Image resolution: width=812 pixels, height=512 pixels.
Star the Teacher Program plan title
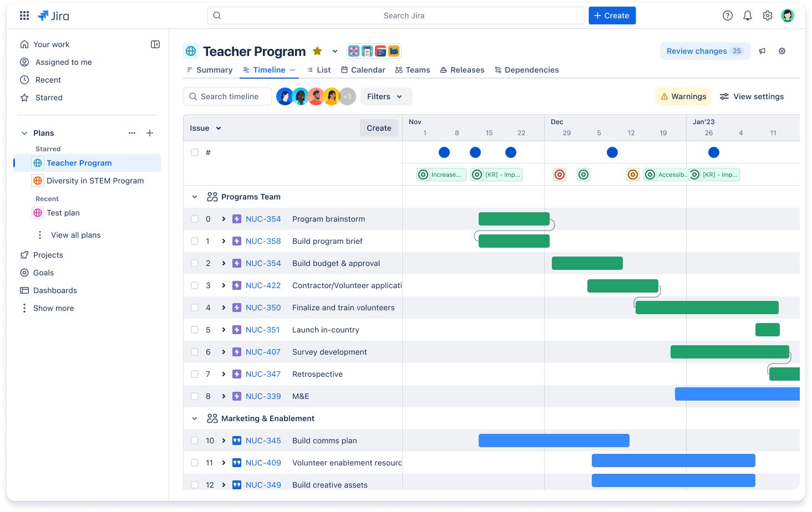tap(317, 51)
